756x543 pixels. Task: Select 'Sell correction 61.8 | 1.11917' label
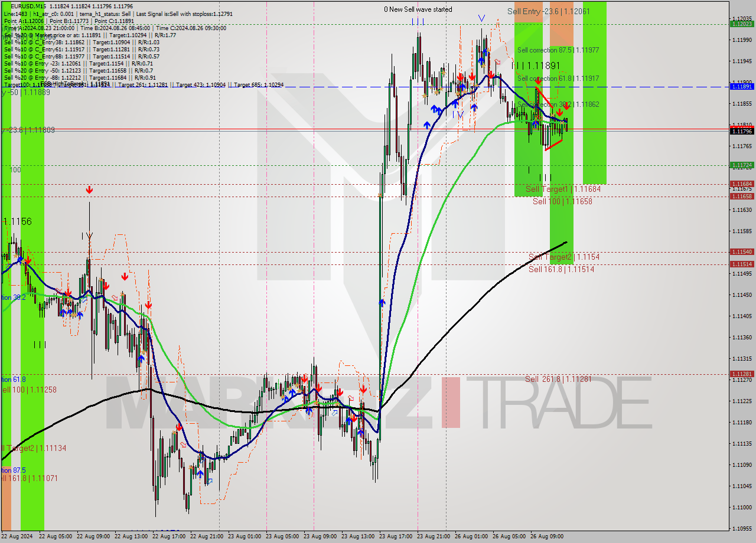558,78
